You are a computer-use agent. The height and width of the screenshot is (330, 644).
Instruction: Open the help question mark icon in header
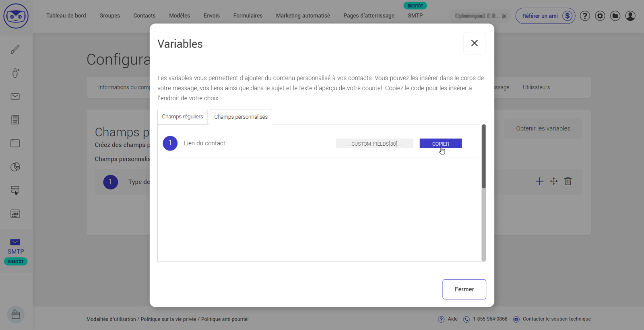(x=585, y=16)
